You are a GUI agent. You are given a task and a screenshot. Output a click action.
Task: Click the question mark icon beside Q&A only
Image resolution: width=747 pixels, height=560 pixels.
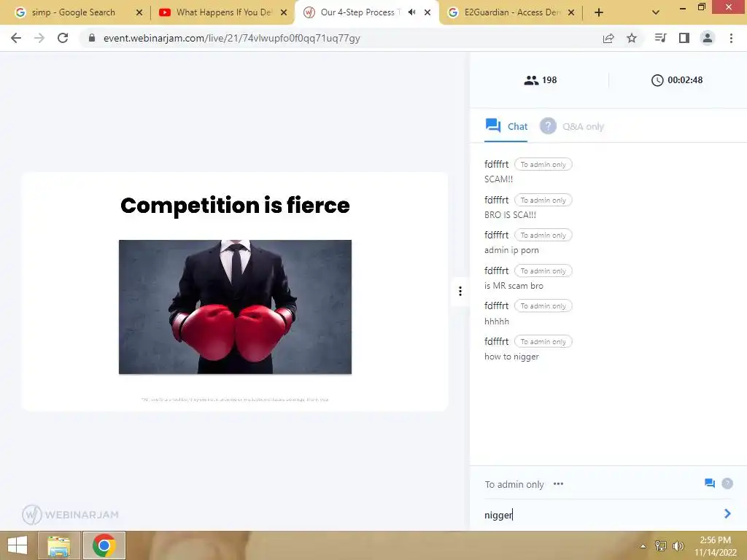tap(548, 125)
